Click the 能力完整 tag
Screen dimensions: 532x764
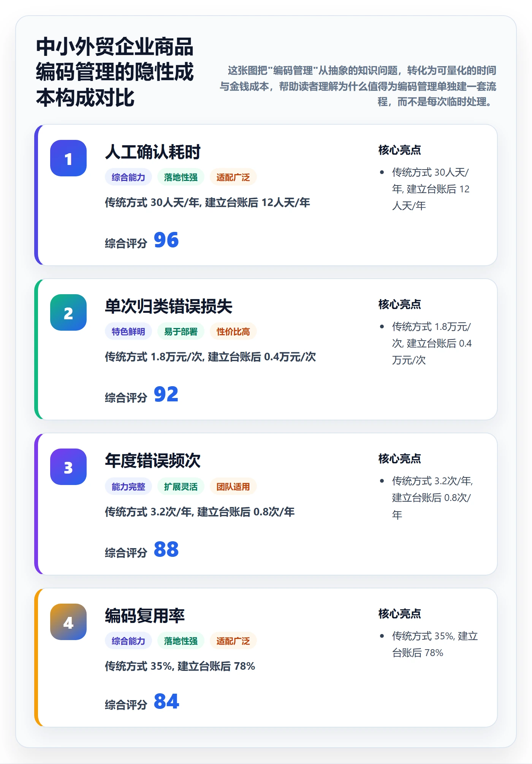(x=128, y=487)
